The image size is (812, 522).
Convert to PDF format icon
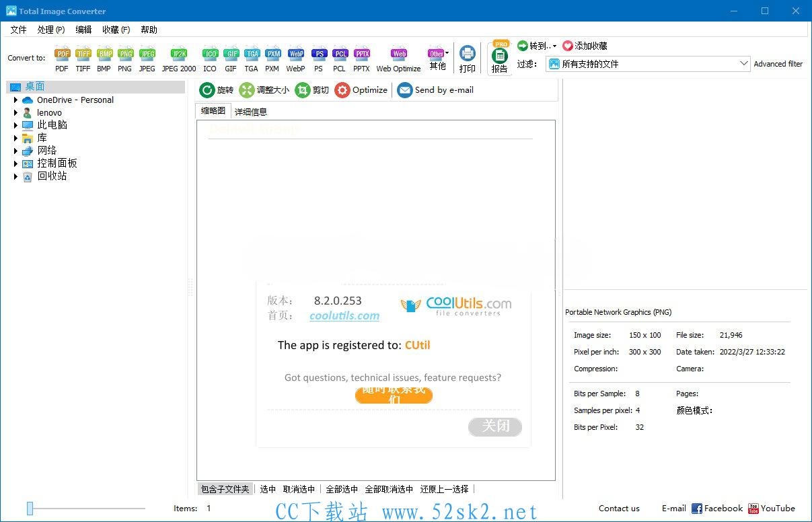point(62,59)
